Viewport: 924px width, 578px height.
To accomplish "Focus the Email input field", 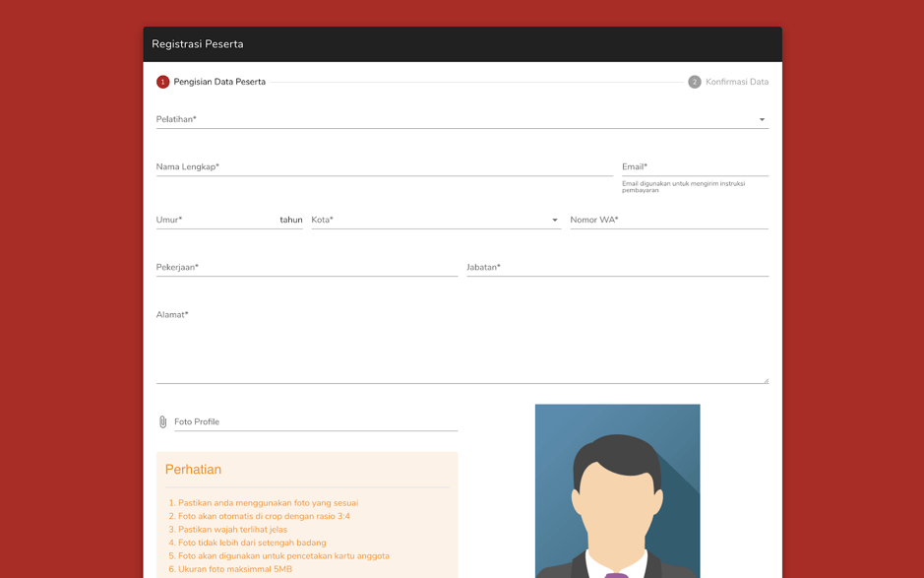I will point(694,167).
